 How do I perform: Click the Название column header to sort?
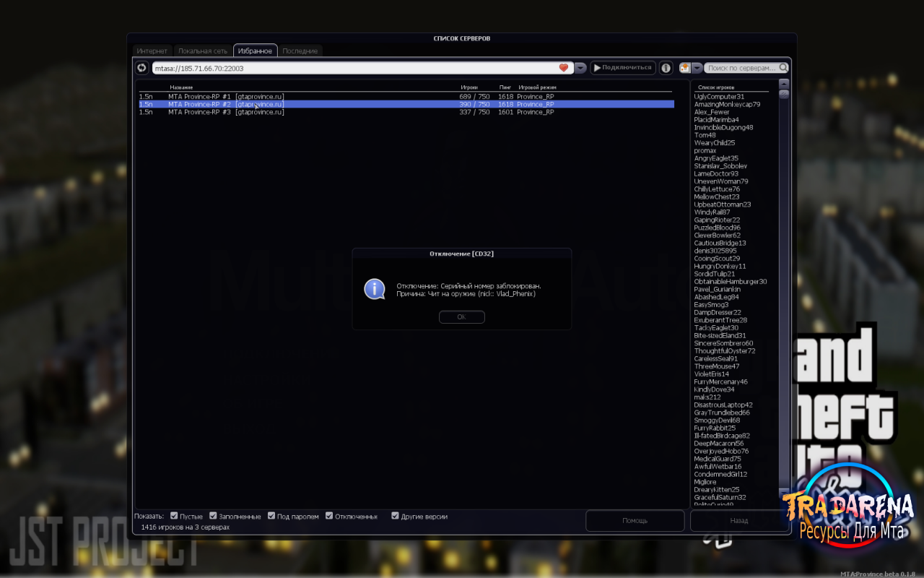pos(181,87)
